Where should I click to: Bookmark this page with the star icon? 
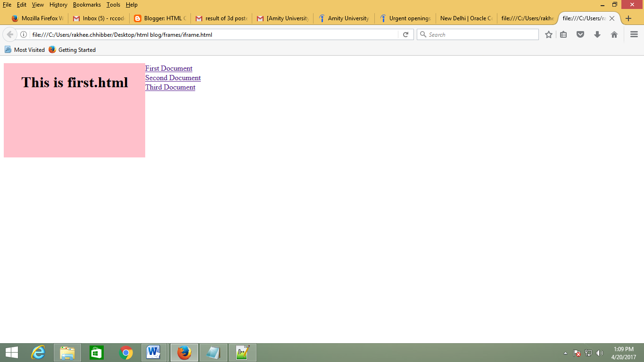click(x=548, y=34)
